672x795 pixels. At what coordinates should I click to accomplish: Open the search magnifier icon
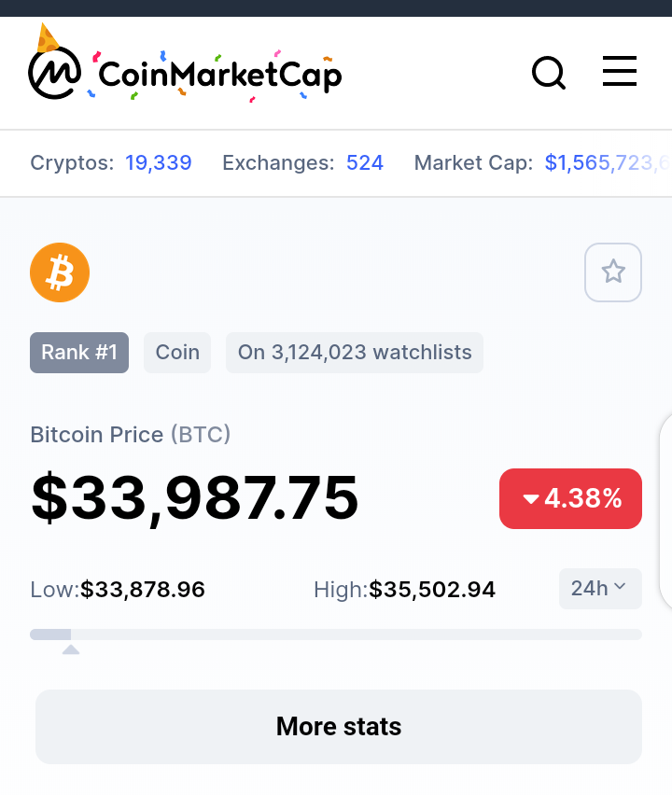[x=549, y=73]
